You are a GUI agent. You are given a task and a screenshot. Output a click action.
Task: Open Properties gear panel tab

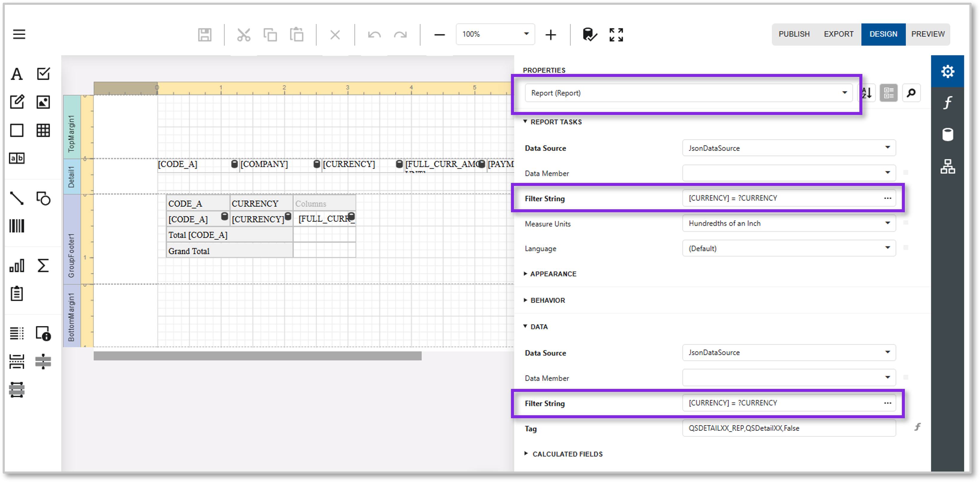(947, 71)
